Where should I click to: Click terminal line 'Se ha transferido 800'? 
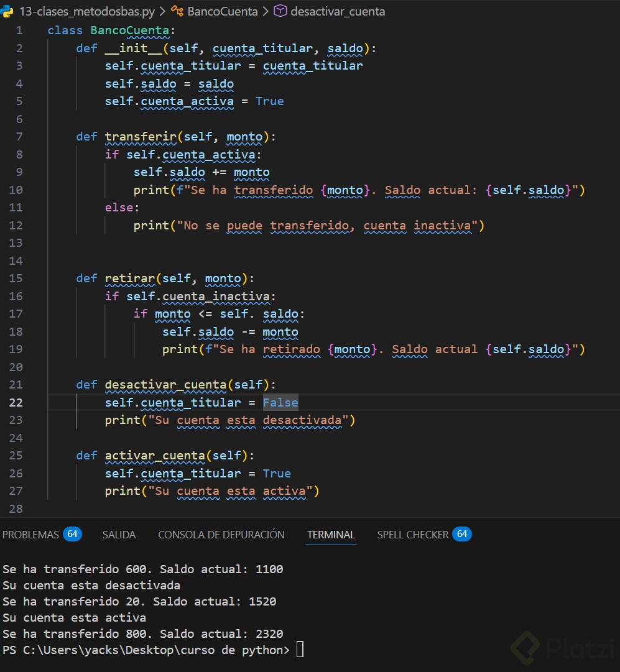(143, 634)
